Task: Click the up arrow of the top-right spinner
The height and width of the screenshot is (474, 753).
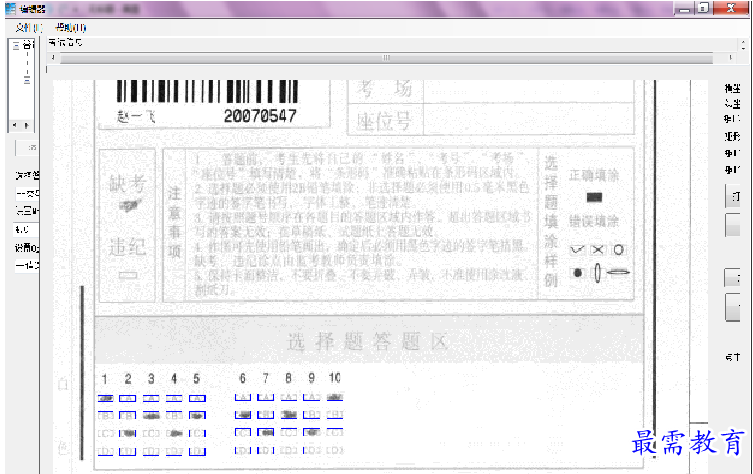Action: pyautogui.click(x=743, y=42)
